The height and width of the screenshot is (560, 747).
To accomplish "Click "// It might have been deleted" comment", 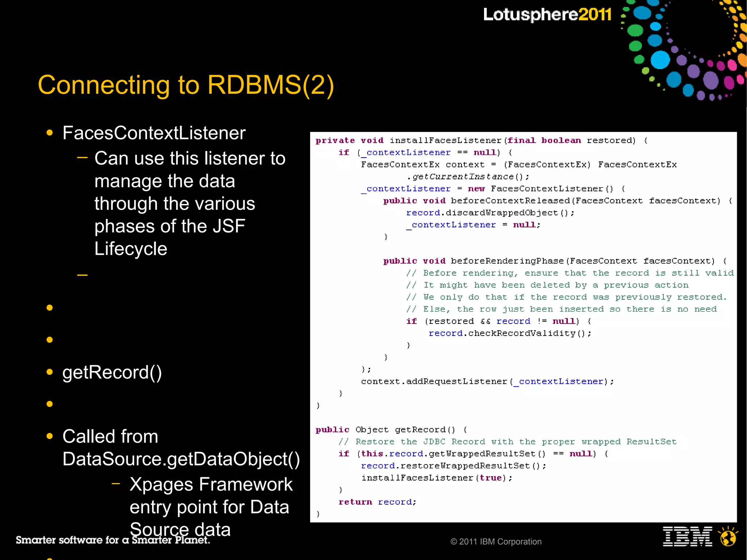I will (547, 285).
